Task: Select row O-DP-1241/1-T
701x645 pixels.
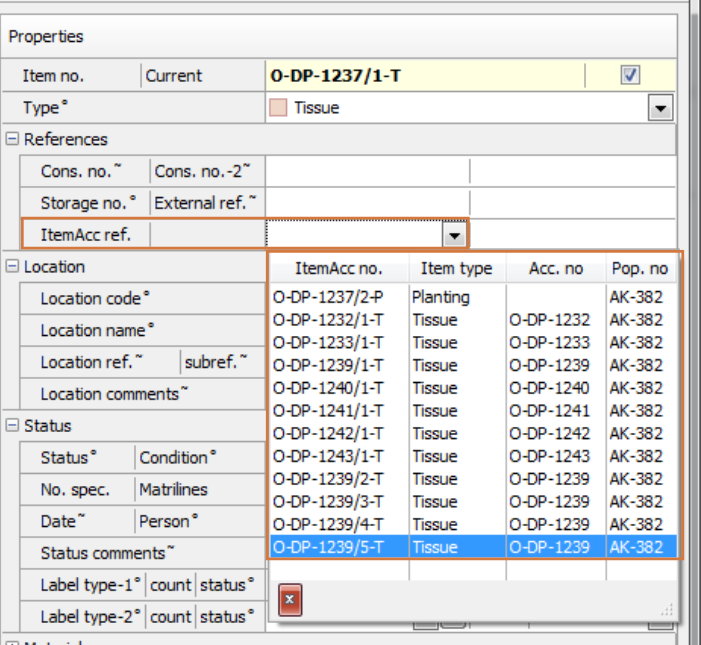Action: [473, 411]
